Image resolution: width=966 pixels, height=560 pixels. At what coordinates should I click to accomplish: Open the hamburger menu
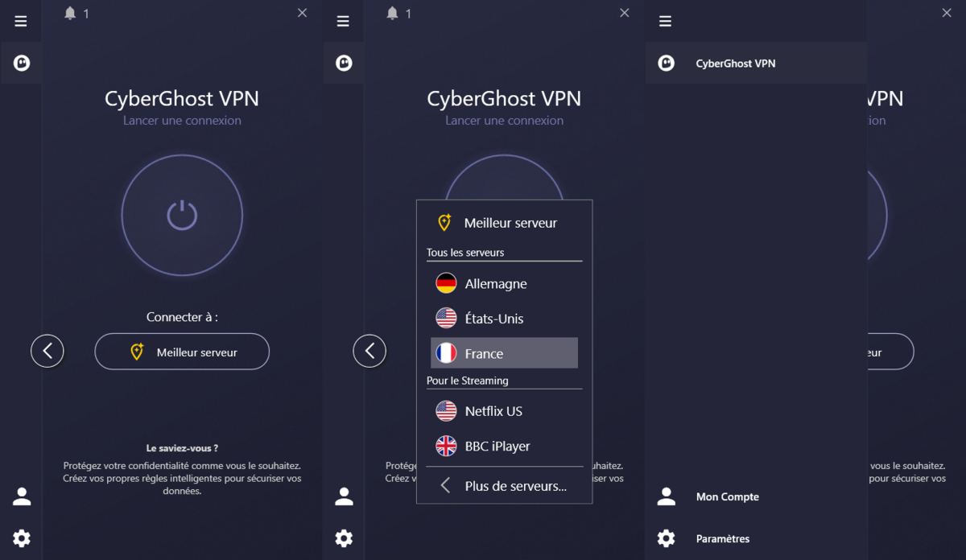tap(21, 20)
